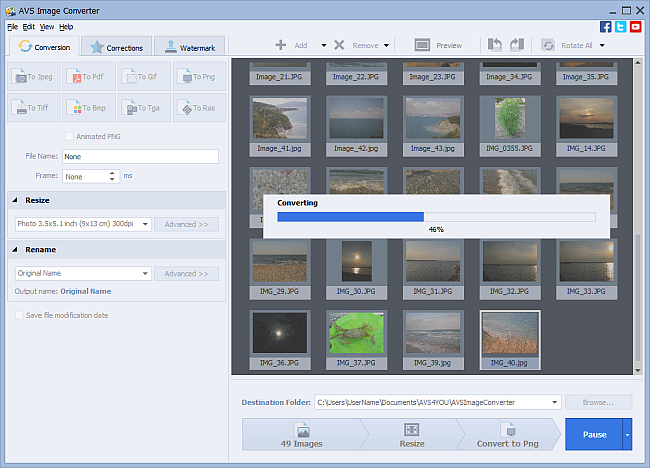Open the YouTube link icon

tap(635, 27)
